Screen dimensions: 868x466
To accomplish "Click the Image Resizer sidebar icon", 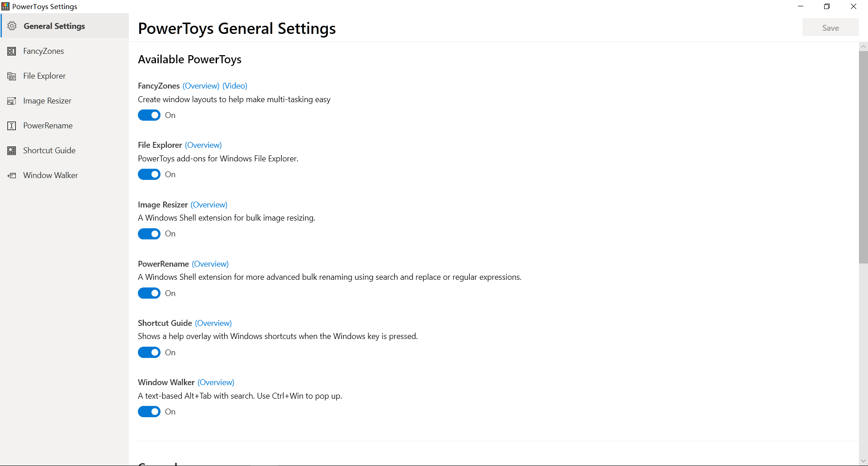I will click(12, 101).
